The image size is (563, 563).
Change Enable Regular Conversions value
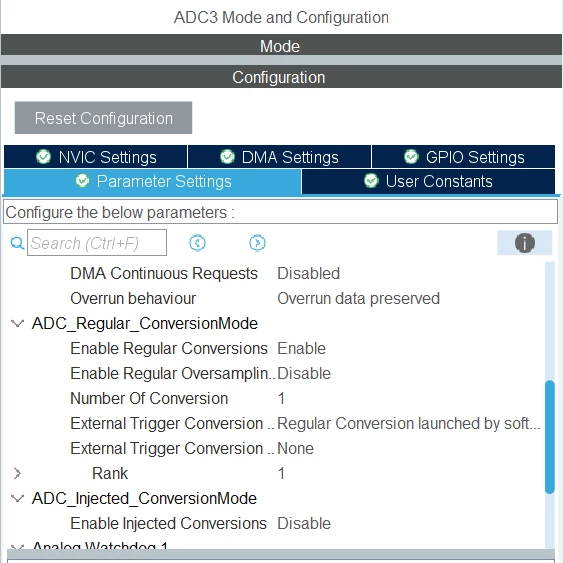coord(302,349)
